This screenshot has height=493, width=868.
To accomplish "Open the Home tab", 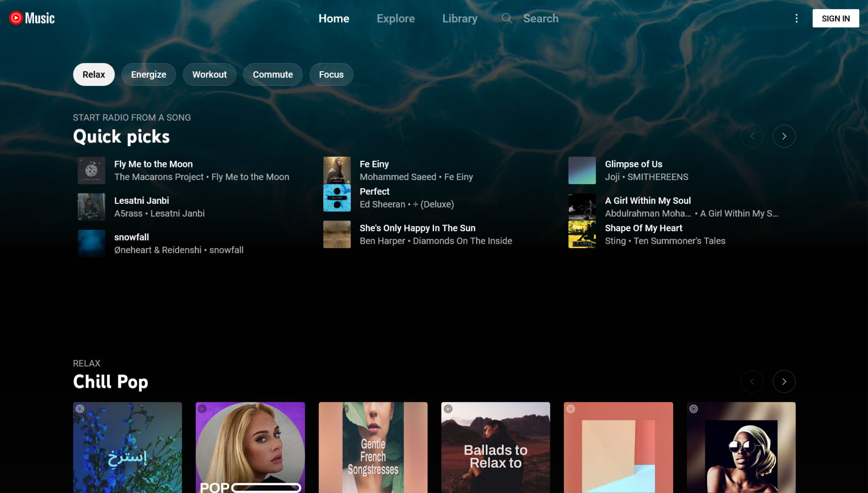I will (x=334, y=18).
